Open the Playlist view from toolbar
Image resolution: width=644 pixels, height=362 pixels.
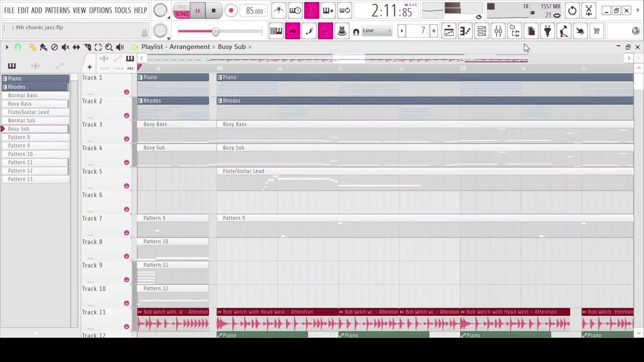[449, 31]
